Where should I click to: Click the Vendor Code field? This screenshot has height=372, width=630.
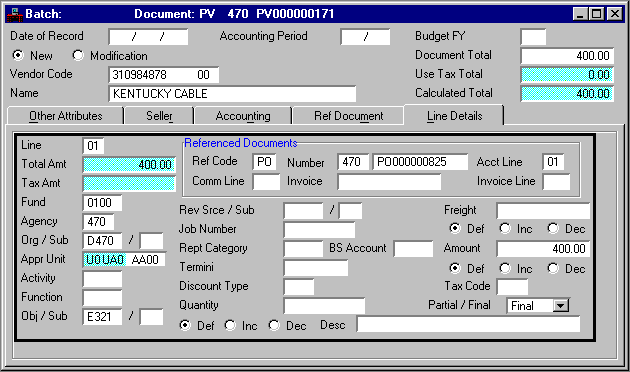(x=164, y=75)
